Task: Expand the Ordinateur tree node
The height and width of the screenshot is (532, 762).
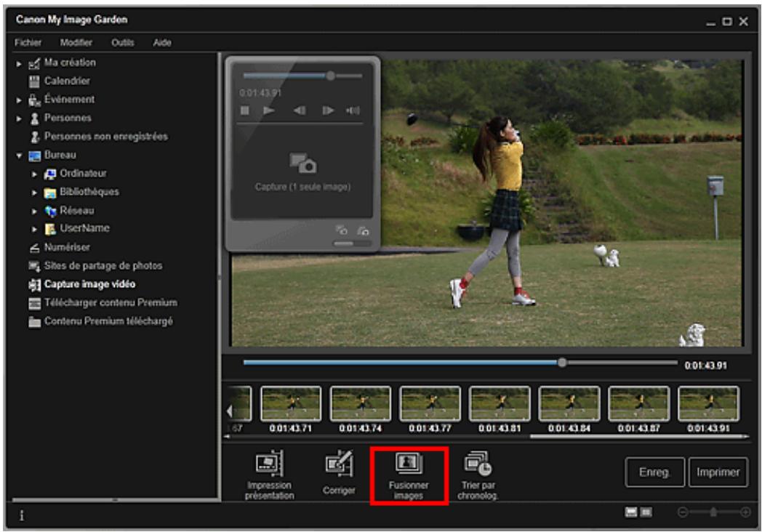Action: coord(34,174)
